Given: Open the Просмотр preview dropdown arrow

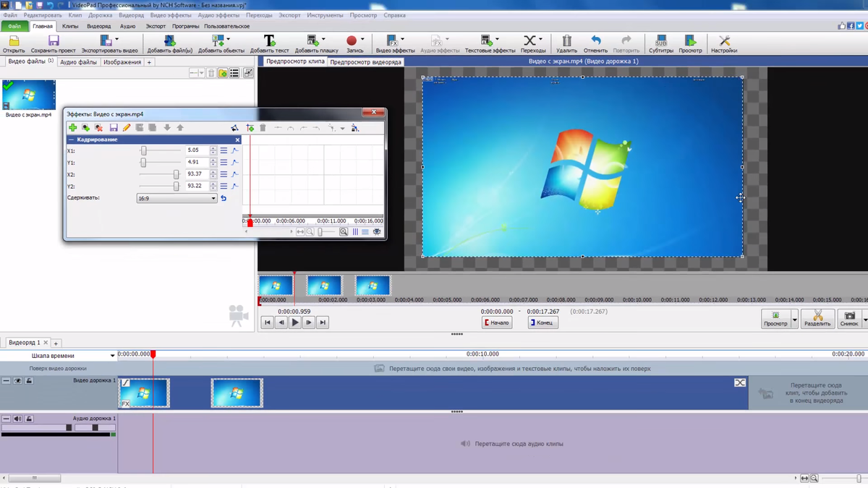Looking at the screenshot, I should coord(794,319).
